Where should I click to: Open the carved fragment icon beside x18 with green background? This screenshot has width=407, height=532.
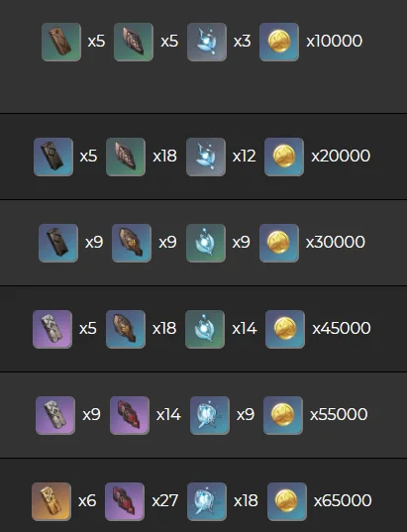[126, 157]
